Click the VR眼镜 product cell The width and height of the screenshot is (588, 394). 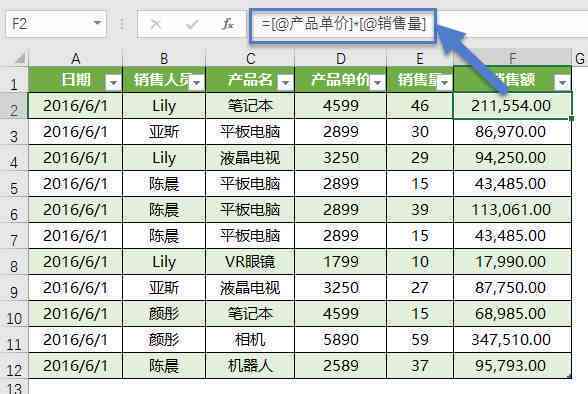250,262
